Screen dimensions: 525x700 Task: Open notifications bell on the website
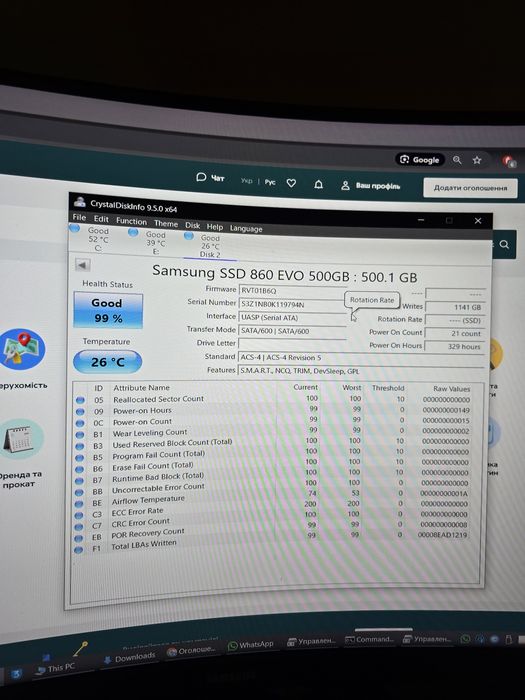click(318, 184)
